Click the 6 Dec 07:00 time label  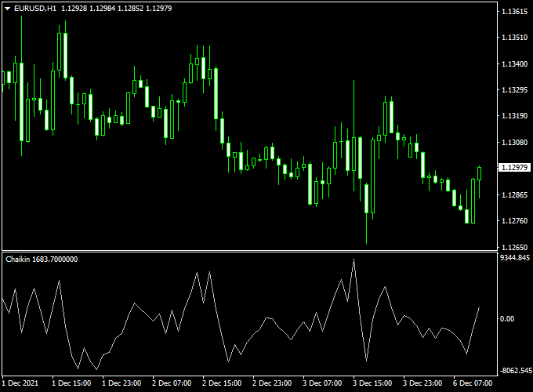473,383
